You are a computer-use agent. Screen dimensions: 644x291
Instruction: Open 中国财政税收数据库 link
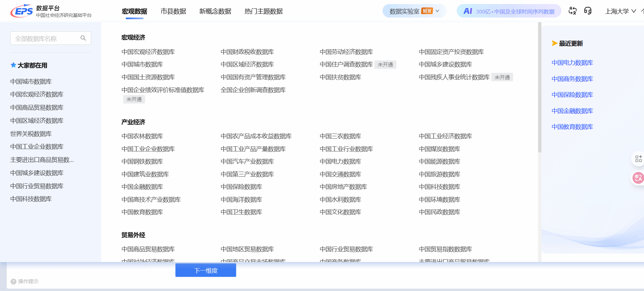click(247, 52)
